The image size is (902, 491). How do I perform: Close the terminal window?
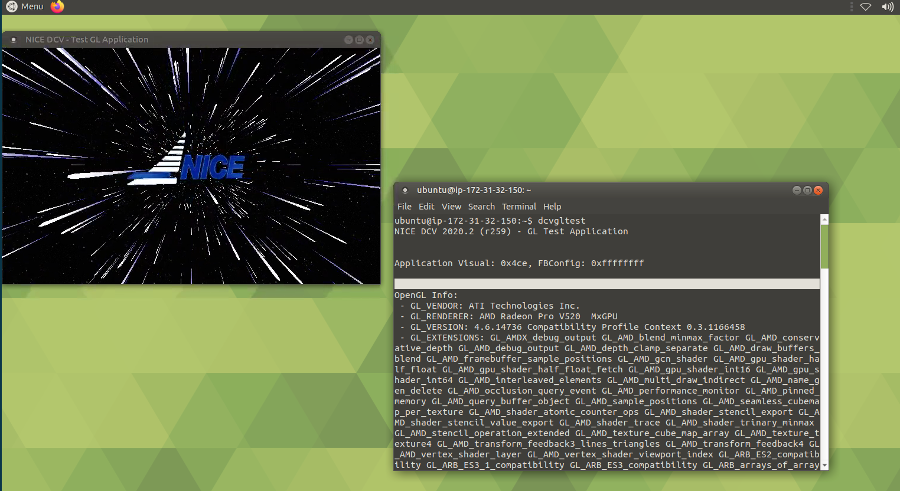click(x=818, y=190)
